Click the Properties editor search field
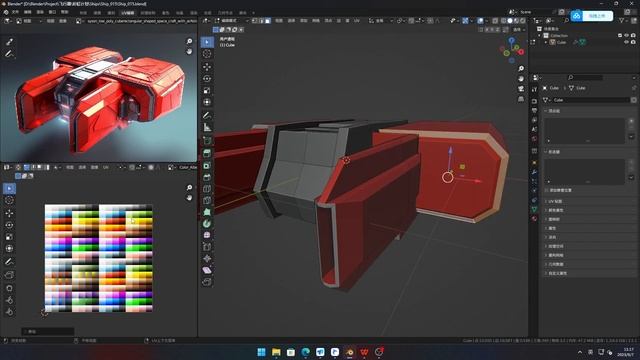The image size is (640, 360). (585, 77)
